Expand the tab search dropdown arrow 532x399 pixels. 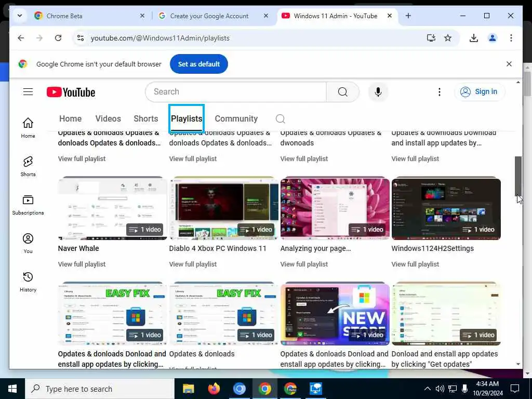pyautogui.click(x=20, y=16)
